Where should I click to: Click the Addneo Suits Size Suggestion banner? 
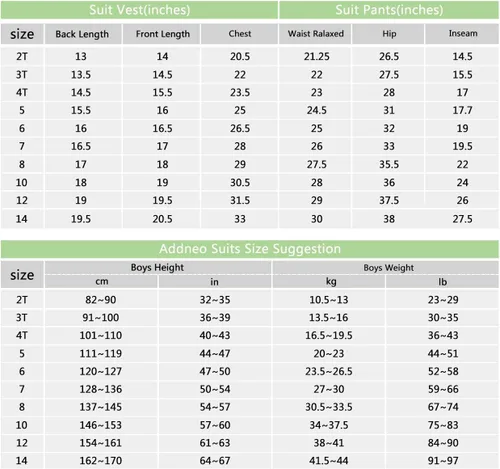[x=250, y=249]
